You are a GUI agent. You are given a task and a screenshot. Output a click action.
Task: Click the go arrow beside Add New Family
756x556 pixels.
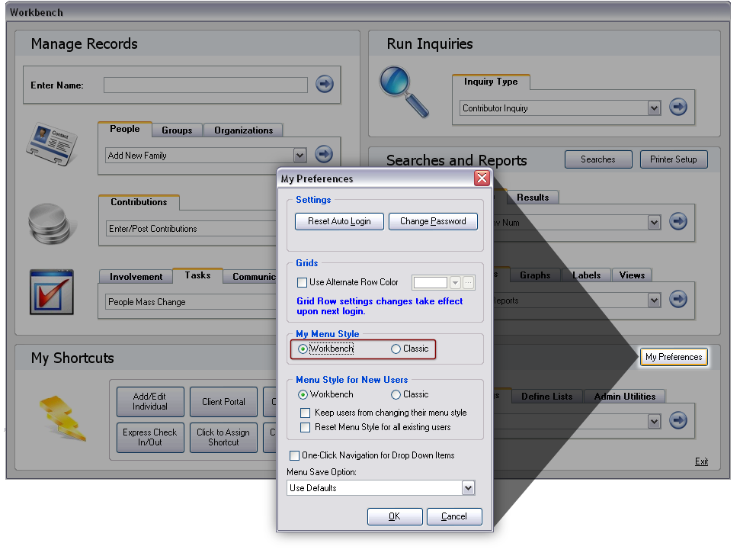tap(324, 154)
